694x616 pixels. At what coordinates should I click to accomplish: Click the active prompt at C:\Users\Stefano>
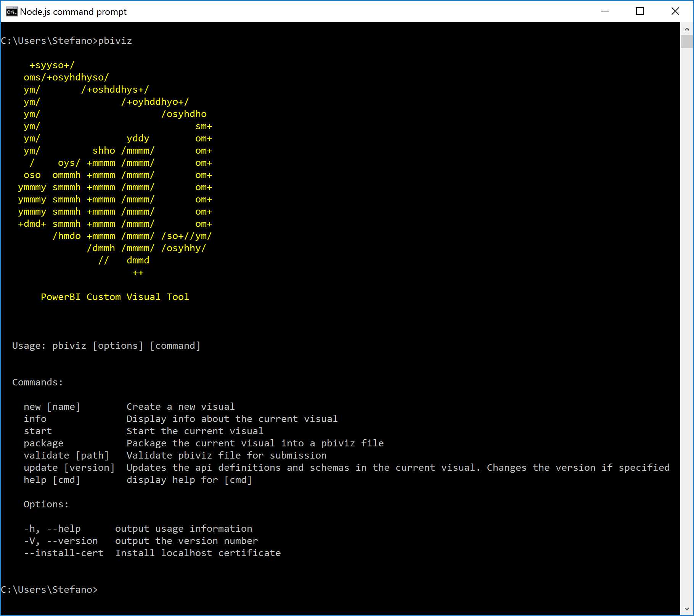click(x=50, y=589)
